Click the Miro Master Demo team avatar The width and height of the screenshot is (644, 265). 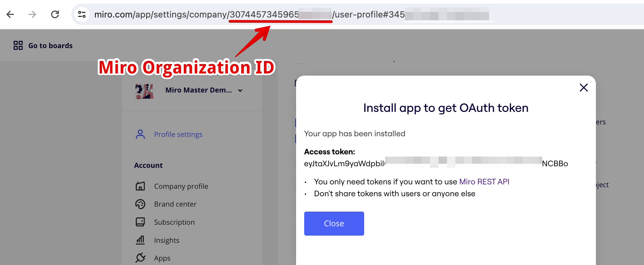click(144, 91)
